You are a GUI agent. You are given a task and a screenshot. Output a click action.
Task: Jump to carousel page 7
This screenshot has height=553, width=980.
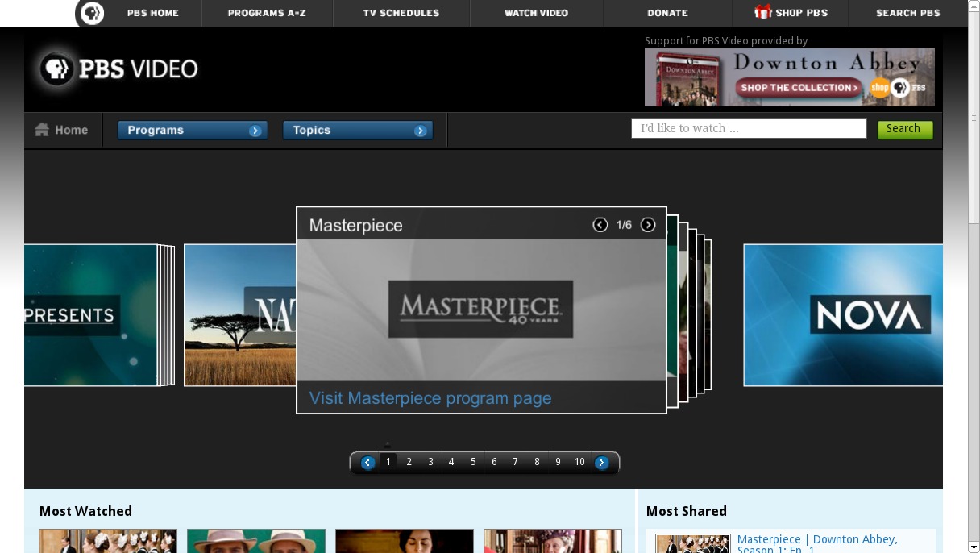(x=515, y=462)
